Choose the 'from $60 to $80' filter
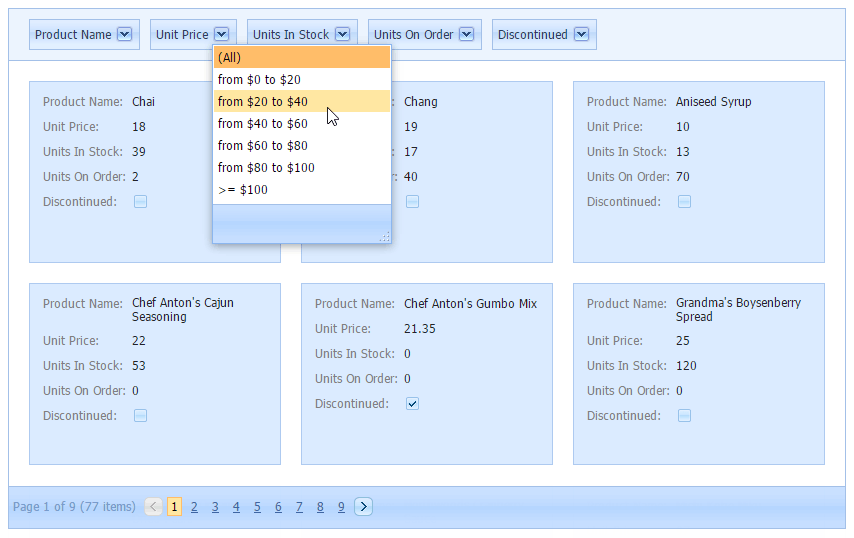This screenshot has height=538, width=854. [x=302, y=145]
